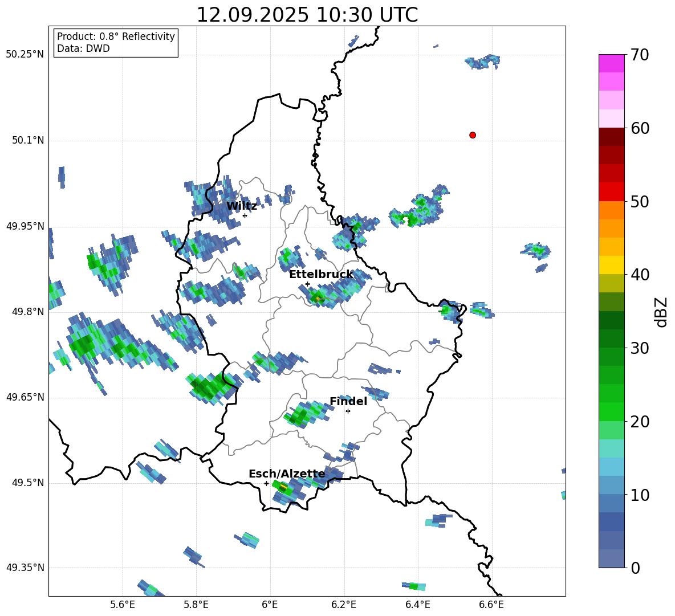The image size is (675, 616).
Task: Click the orange band just below 50 dBZ
Action: [x=611, y=210]
